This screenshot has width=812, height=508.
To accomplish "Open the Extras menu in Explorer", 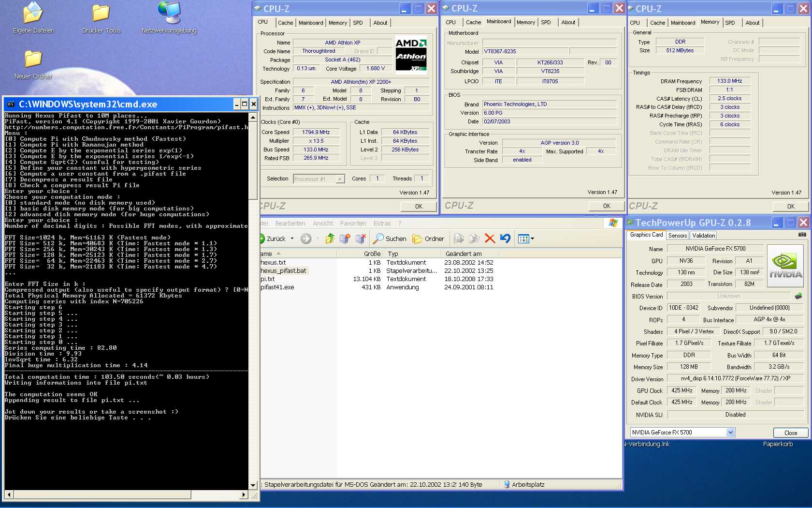I will click(382, 224).
